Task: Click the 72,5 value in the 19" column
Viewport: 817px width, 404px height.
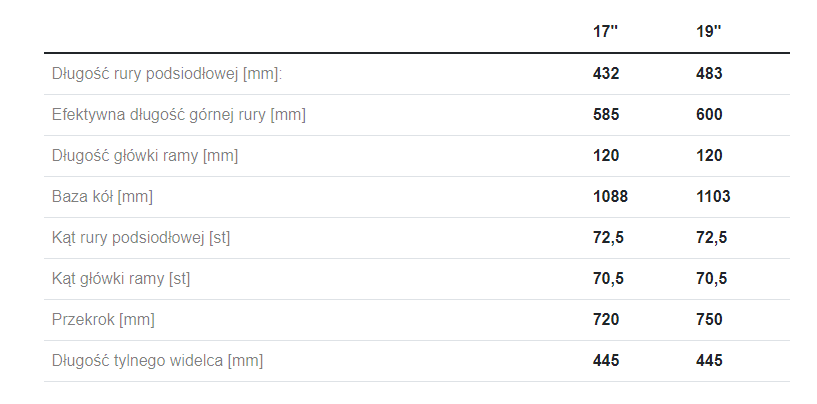Action: pyautogui.click(x=711, y=237)
